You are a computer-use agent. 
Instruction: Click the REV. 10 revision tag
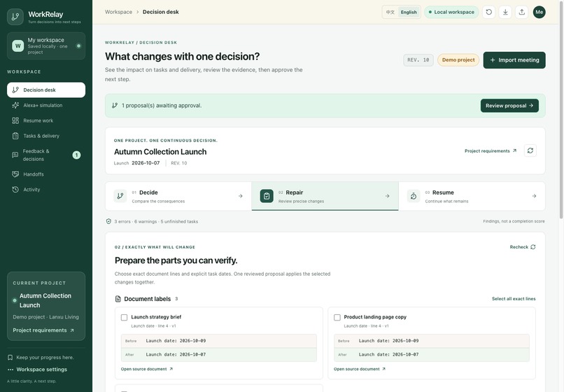(x=418, y=60)
